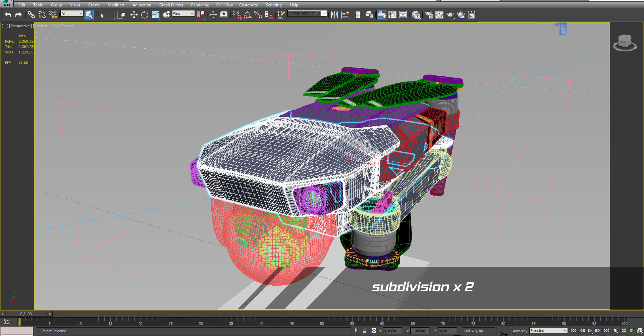Activate the Select and Rotate tool
Image resolution: width=644 pixels, height=336 pixels.
tap(144, 15)
